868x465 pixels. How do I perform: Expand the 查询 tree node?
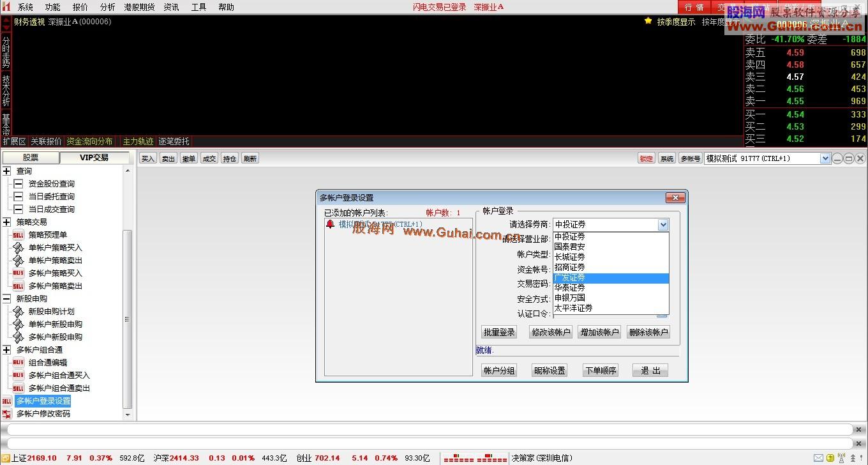(x=6, y=171)
